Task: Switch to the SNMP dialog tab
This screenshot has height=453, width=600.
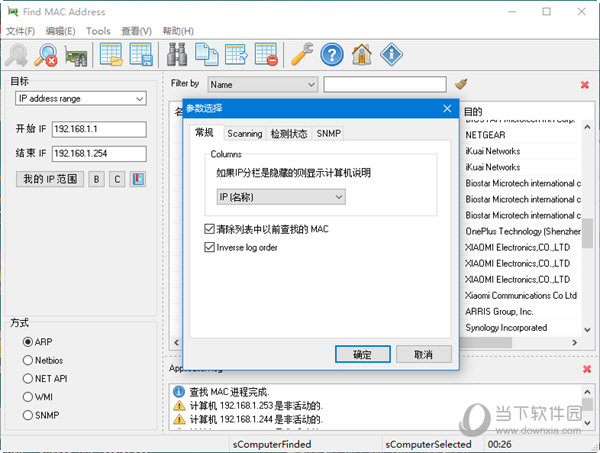Action: pos(328,134)
